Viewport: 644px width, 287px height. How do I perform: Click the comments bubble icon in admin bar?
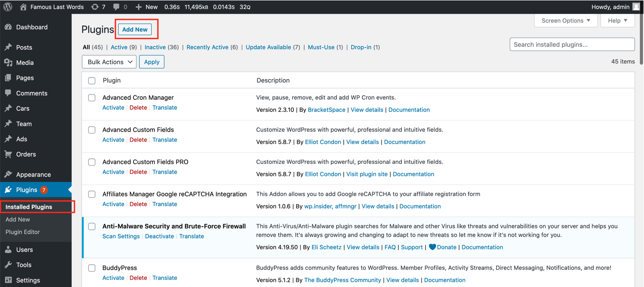click(116, 7)
